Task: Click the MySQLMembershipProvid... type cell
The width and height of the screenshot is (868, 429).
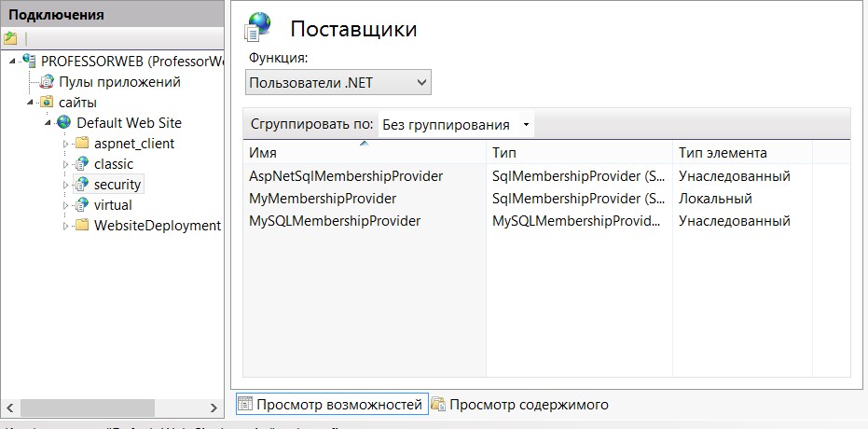Action: click(576, 221)
